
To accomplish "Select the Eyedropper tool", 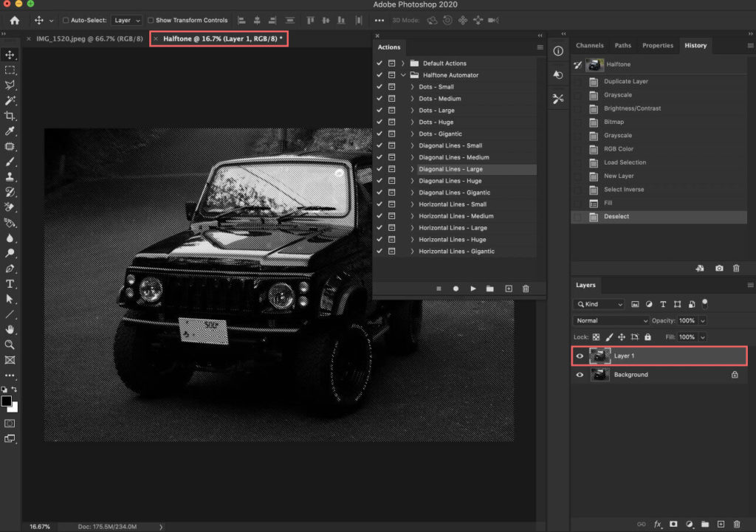I will pos(10,131).
